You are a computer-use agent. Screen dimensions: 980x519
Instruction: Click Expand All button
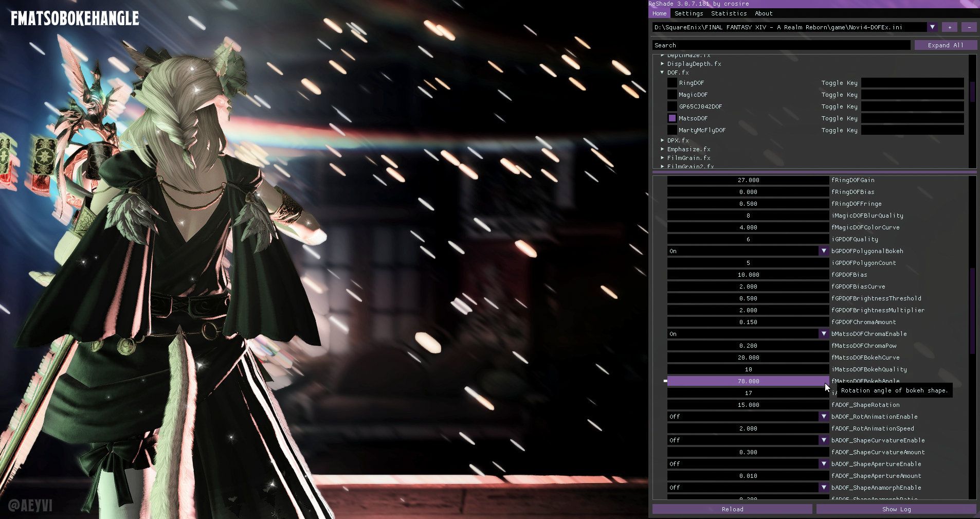click(x=946, y=45)
